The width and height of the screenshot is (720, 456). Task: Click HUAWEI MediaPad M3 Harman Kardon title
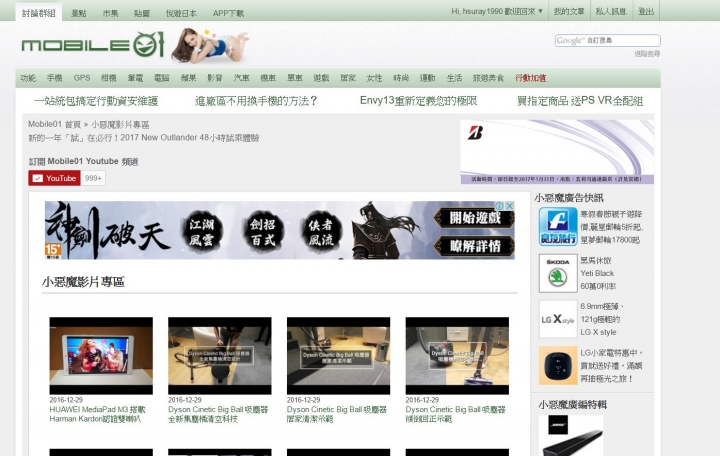[97, 414]
